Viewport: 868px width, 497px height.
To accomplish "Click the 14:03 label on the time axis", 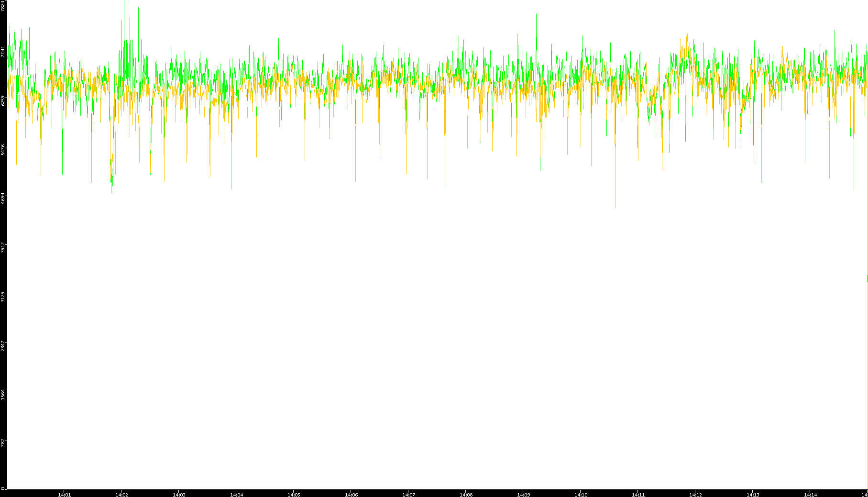I will click(179, 495).
